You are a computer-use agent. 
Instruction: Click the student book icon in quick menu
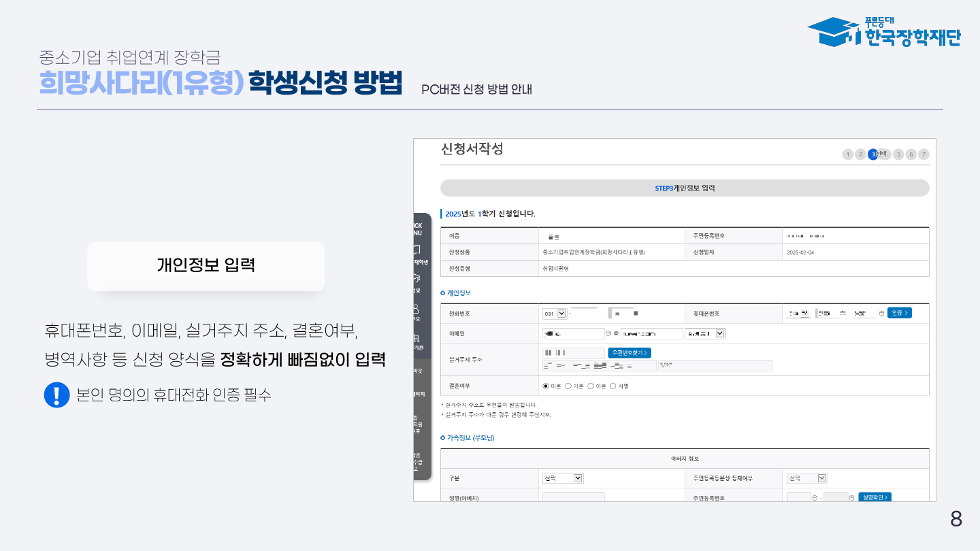[x=416, y=250]
